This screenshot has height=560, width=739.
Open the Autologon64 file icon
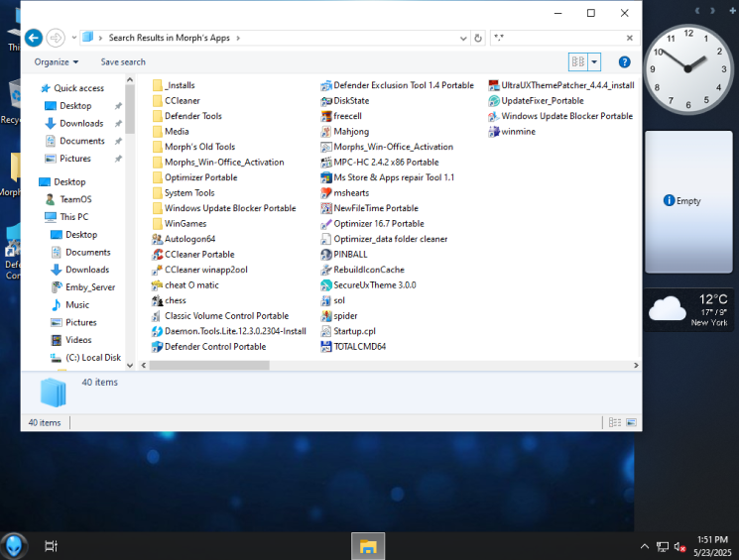pos(157,239)
